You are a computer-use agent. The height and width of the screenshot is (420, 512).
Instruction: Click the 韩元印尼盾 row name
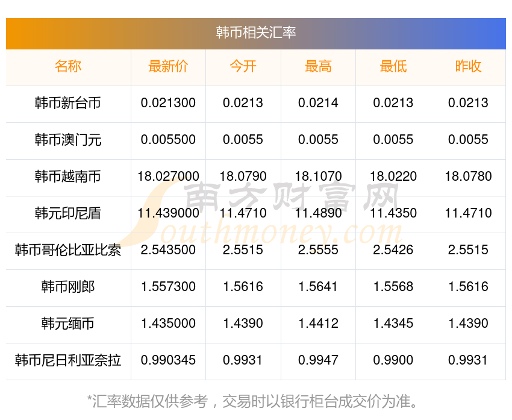click(68, 213)
